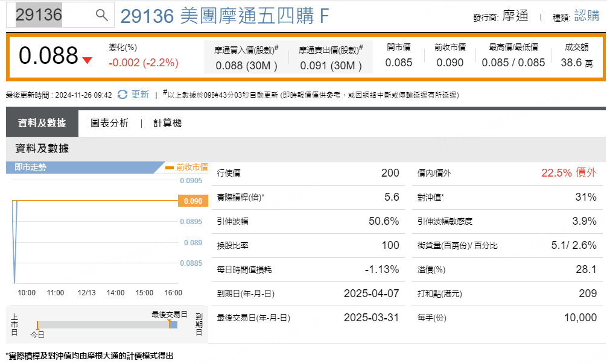The image size is (607, 364).
Task: Click the 開市價 value 0.085
Action: (x=399, y=63)
